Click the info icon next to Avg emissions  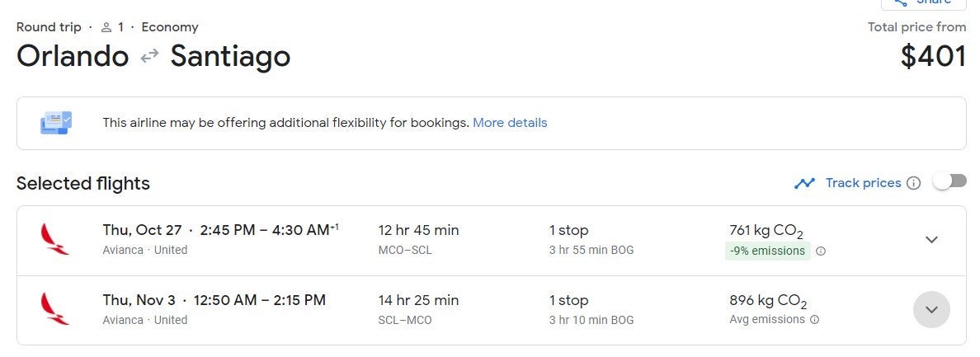click(815, 320)
